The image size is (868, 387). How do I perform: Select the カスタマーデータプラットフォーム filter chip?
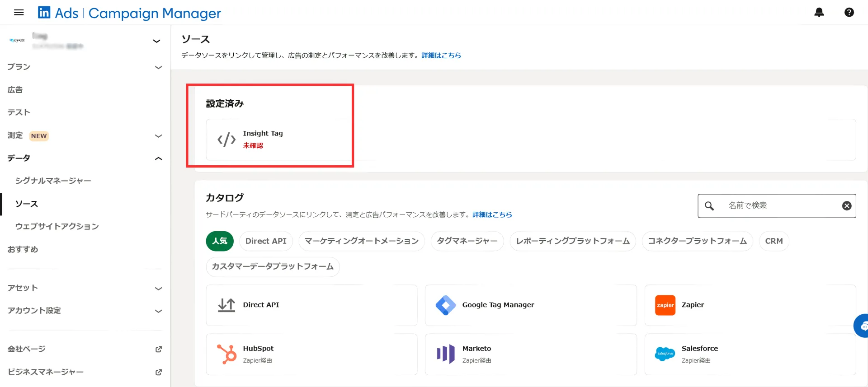pos(273,266)
